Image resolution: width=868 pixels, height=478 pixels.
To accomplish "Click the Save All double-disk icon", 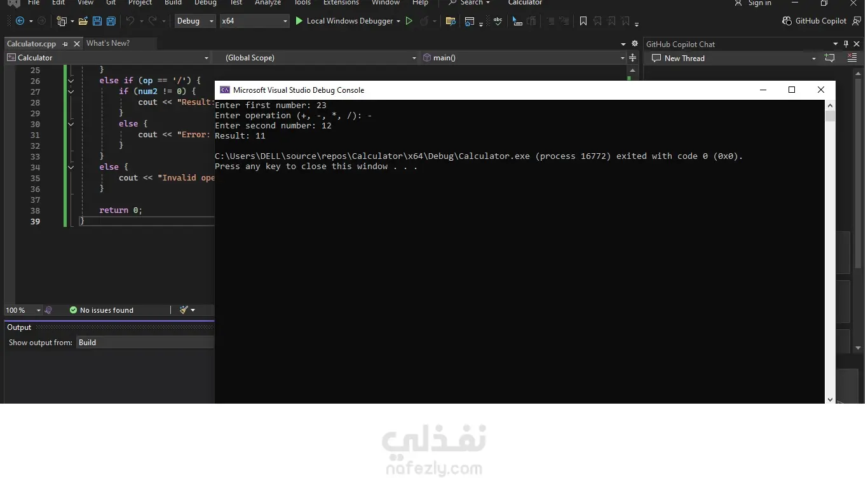I will 111,21.
